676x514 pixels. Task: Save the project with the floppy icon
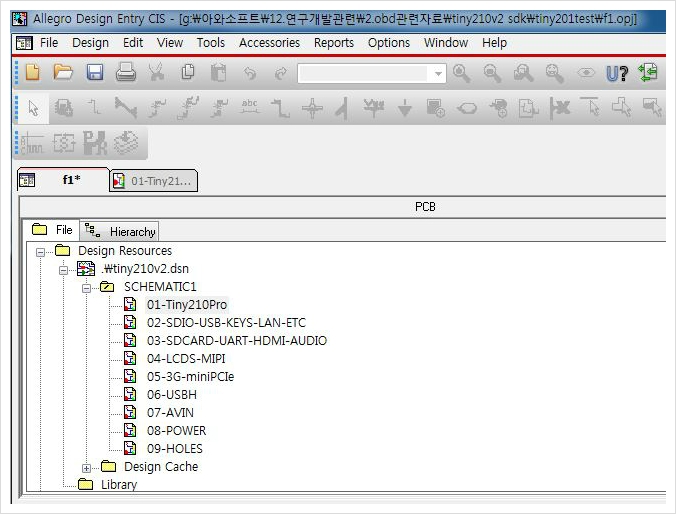click(95, 72)
